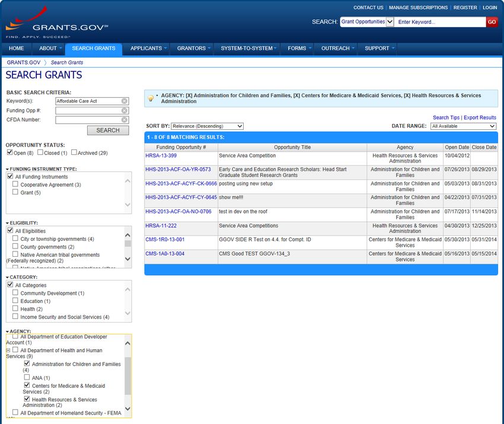Open the Sort By dropdown
The width and height of the screenshot is (504, 424).
pyautogui.click(x=208, y=126)
